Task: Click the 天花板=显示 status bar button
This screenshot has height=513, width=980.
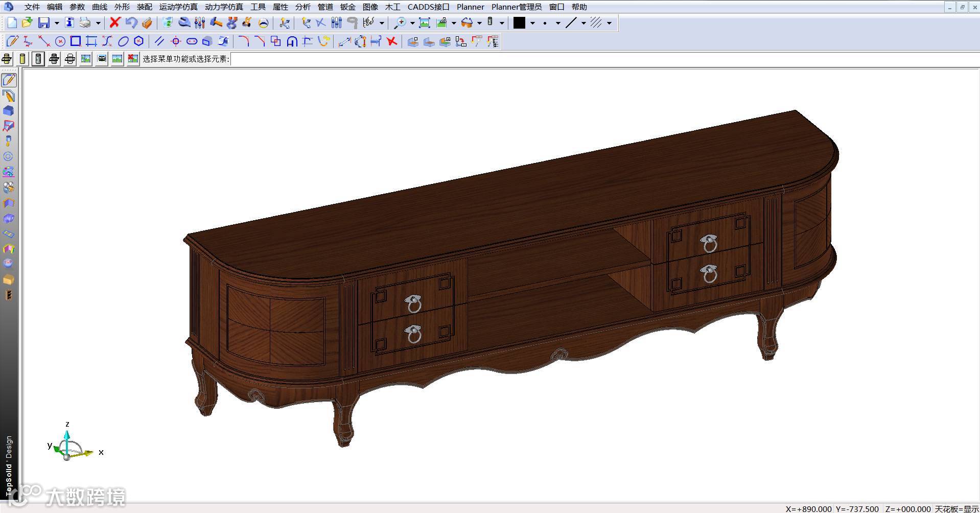Action: tap(956, 509)
